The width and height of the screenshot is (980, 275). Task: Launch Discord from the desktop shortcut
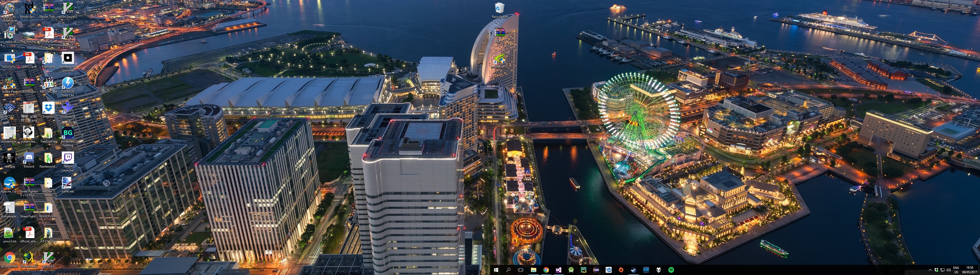(29, 158)
